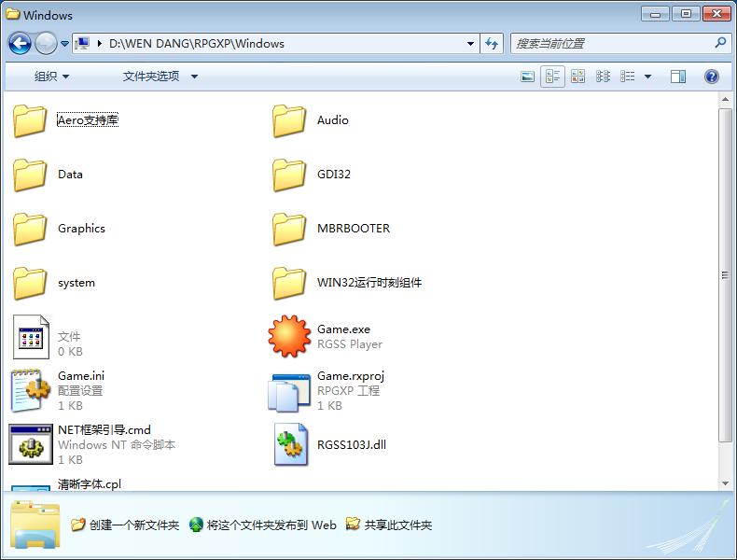
Task: Maximize the Windows explorer window
Action: [x=686, y=14]
